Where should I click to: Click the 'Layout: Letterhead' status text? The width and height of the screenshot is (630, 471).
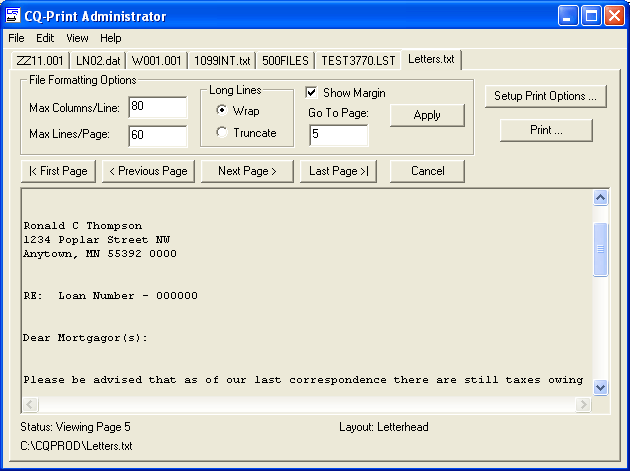(384, 427)
